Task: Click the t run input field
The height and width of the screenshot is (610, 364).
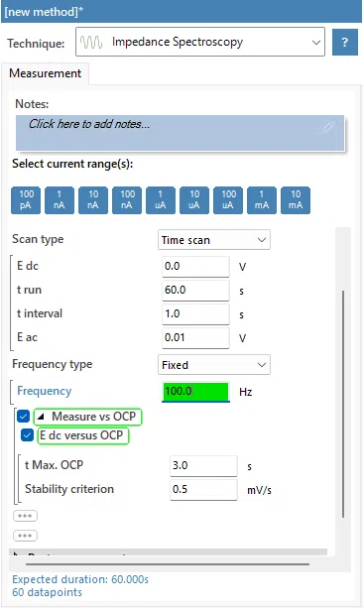Action: (195, 291)
